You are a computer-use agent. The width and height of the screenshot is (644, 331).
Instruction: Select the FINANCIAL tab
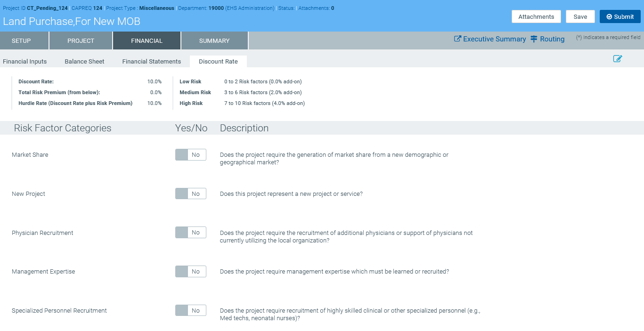tap(147, 41)
